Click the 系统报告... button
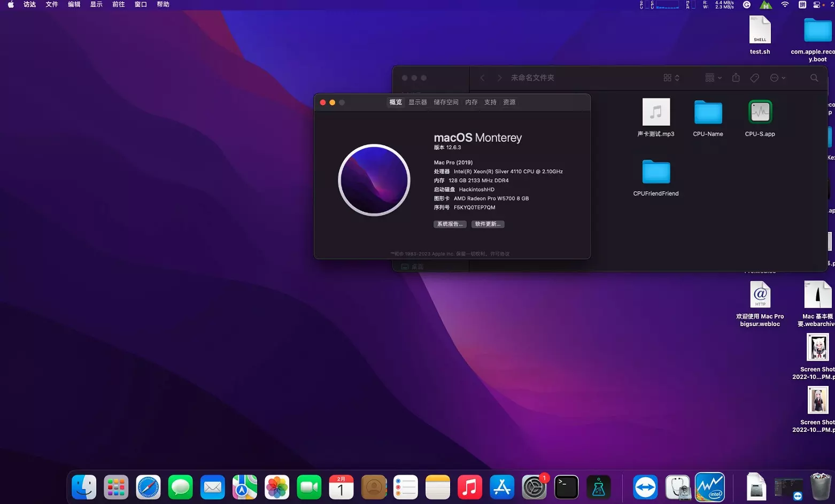This screenshot has height=504, width=835. click(x=450, y=224)
